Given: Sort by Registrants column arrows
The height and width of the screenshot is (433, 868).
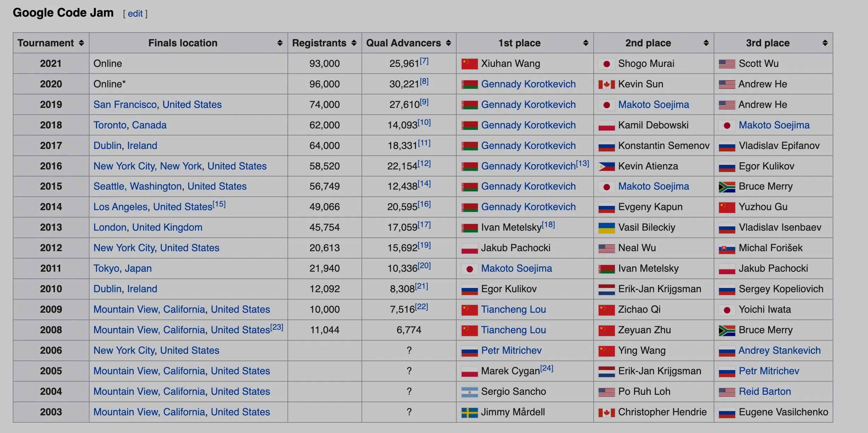Looking at the screenshot, I should (x=354, y=43).
